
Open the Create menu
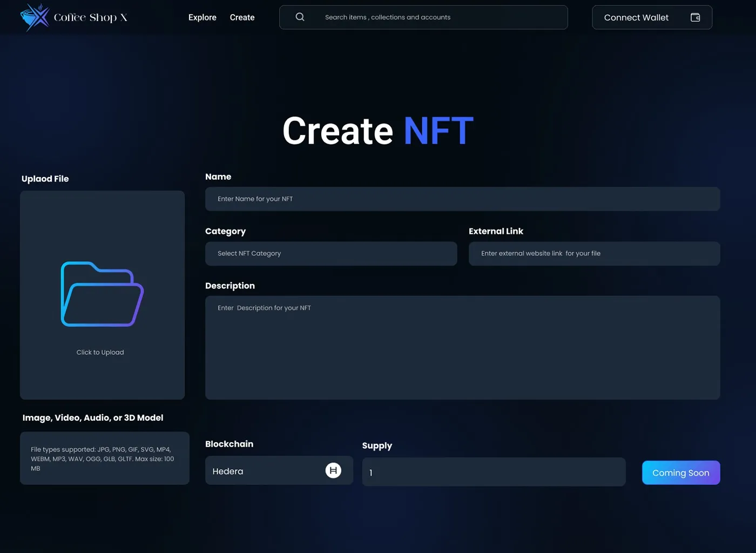tap(242, 17)
